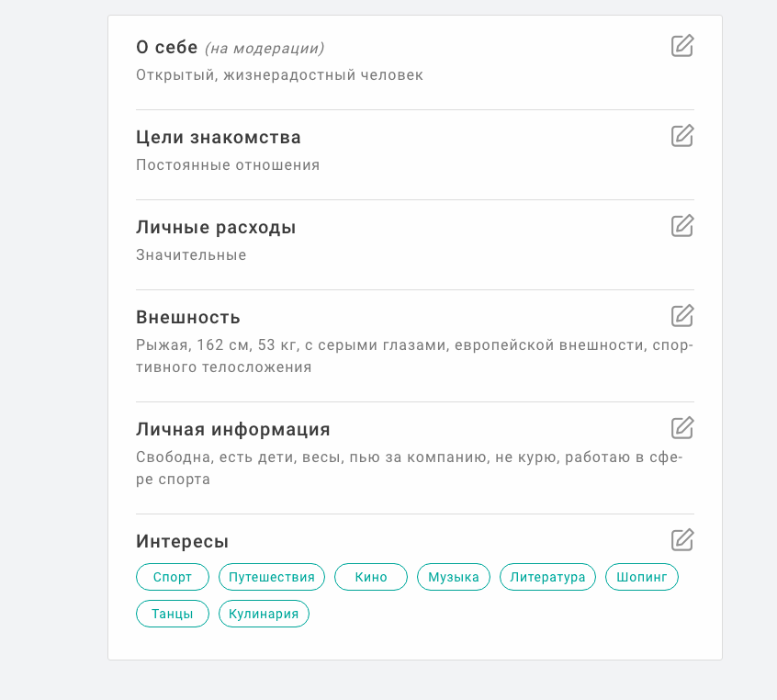Open the Литература interest tag

point(547,577)
